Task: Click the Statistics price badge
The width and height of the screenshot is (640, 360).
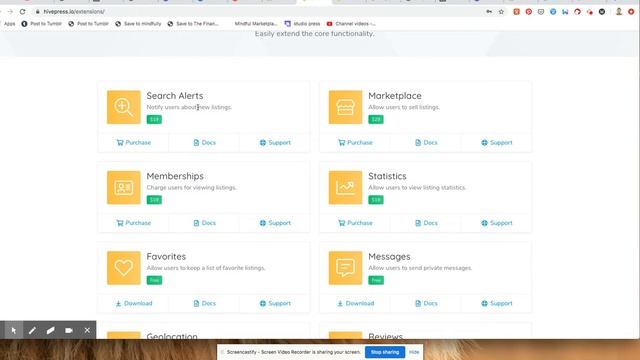Action: (x=376, y=200)
